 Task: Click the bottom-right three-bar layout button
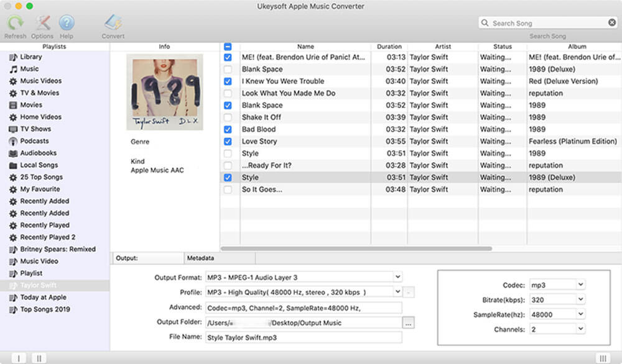603,358
